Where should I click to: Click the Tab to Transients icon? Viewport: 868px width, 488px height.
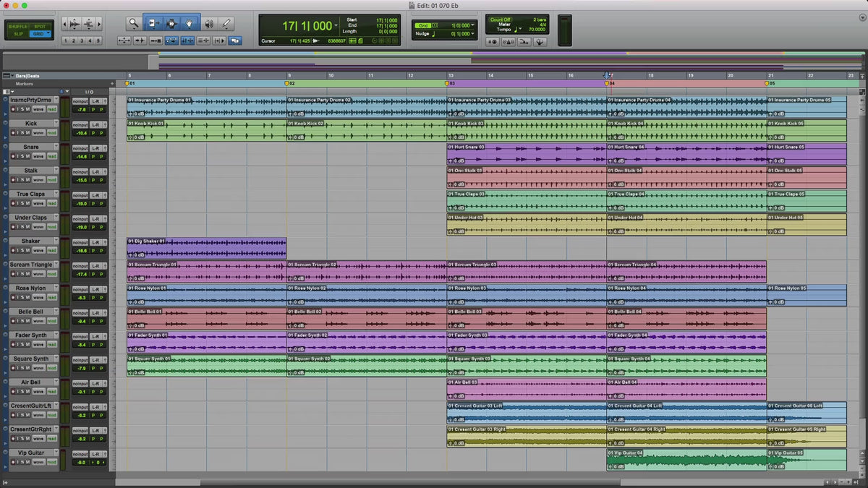139,41
